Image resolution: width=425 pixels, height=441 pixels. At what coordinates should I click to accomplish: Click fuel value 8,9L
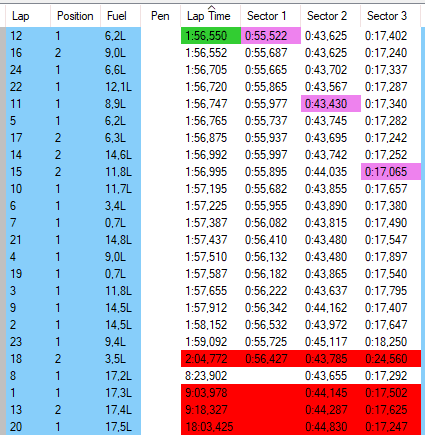coord(115,104)
